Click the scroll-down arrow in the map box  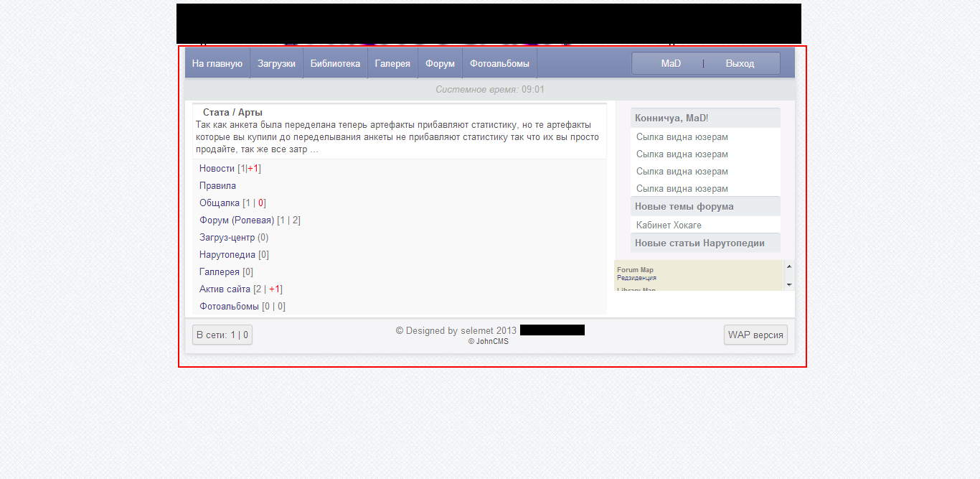pyautogui.click(x=789, y=285)
